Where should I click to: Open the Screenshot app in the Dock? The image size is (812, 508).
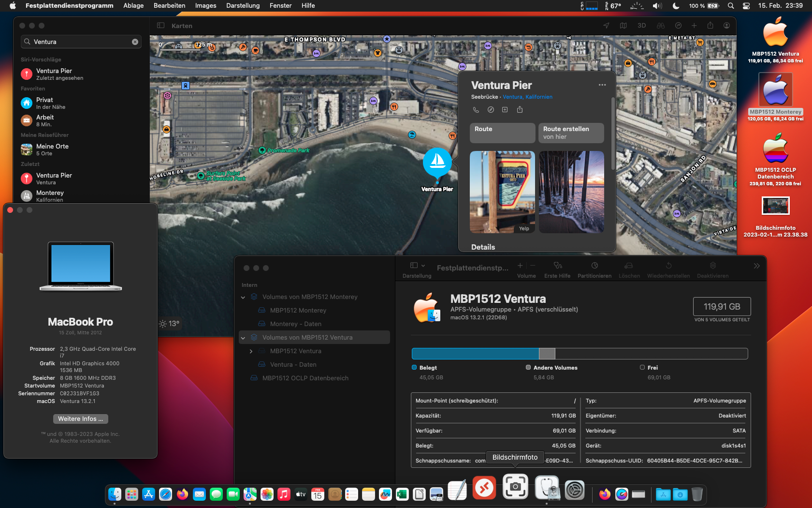pyautogui.click(x=515, y=486)
